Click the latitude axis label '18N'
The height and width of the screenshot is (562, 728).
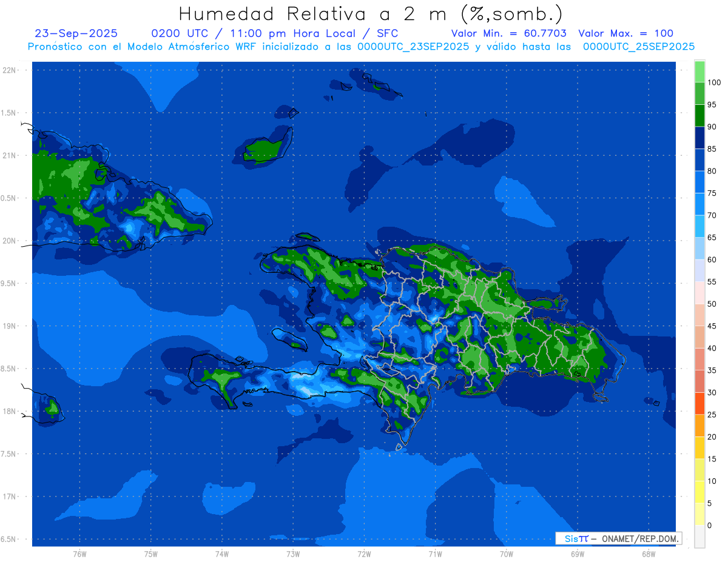tap(9, 411)
